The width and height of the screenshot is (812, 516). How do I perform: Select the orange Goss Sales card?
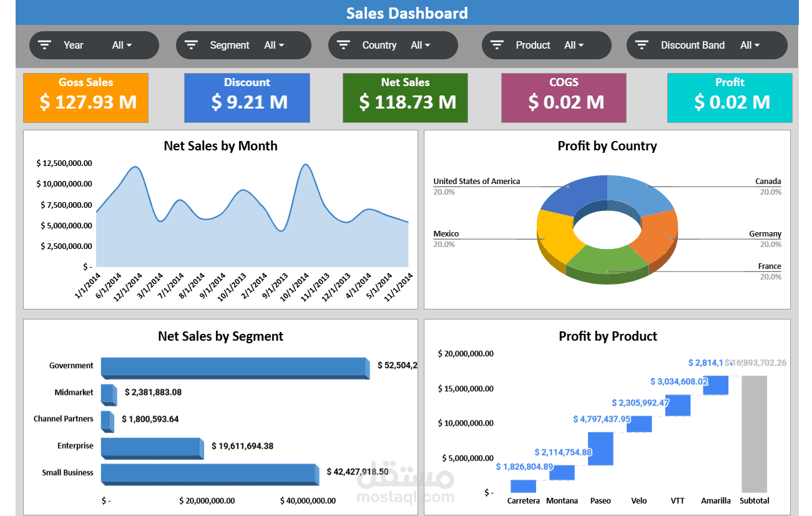pos(86,98)
